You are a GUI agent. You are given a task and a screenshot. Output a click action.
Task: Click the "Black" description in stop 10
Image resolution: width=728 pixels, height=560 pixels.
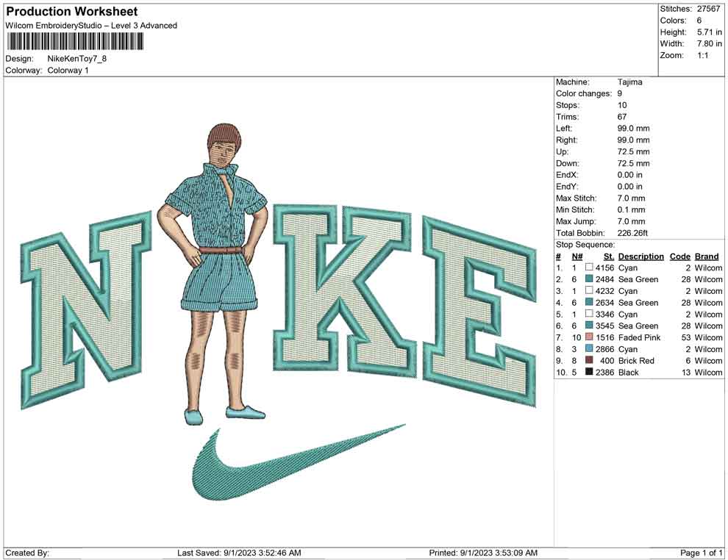(x=629, y=372)
